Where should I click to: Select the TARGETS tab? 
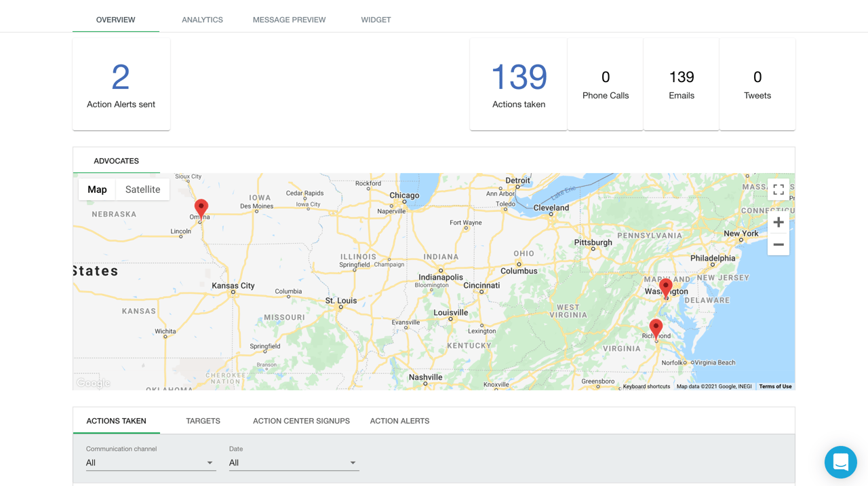tap(203, 421)
